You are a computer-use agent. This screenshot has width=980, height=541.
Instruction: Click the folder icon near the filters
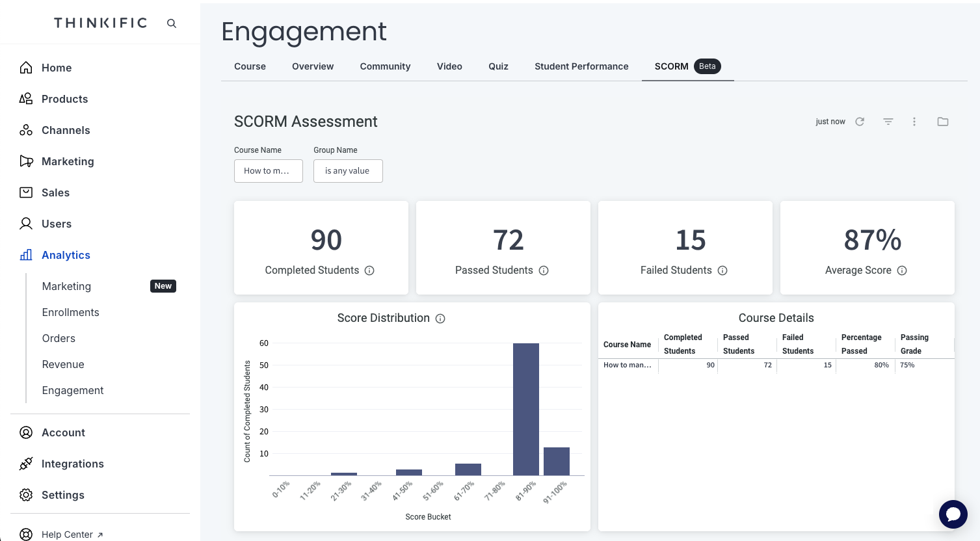942,121
